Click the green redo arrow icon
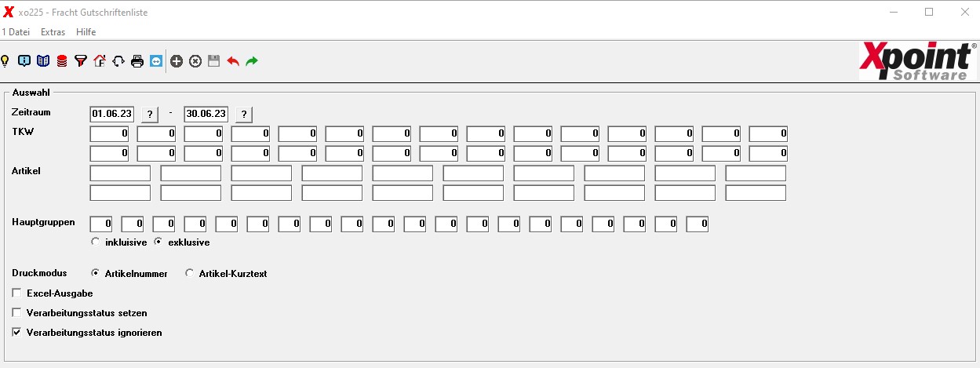The height and width of the screenshot is (368, 980). (252, 61)
